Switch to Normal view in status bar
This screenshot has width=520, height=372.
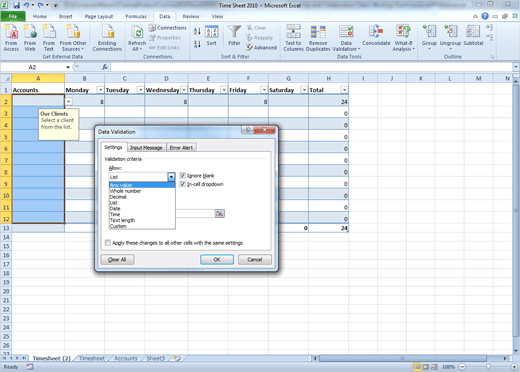click(x=417, y=367)
